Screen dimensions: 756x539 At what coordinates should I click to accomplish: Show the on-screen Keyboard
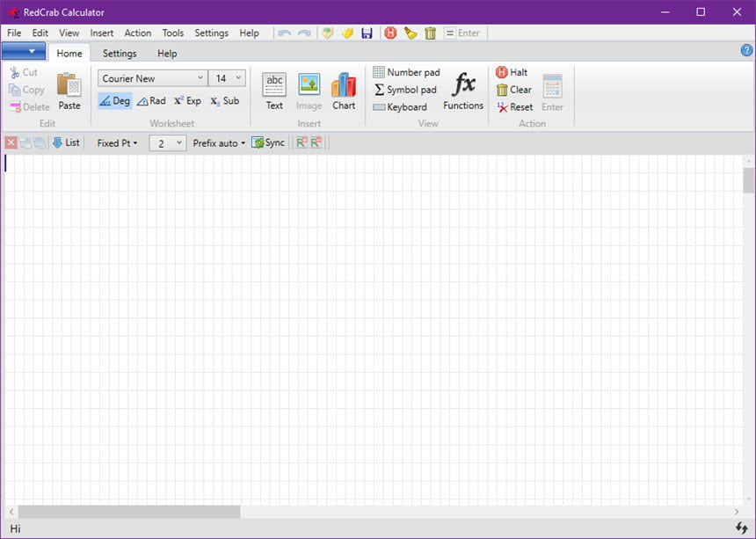coord(400,107)
